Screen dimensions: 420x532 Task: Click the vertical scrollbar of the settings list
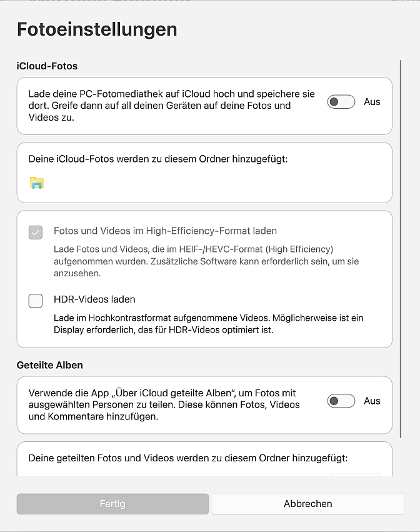tap(401, 250)
